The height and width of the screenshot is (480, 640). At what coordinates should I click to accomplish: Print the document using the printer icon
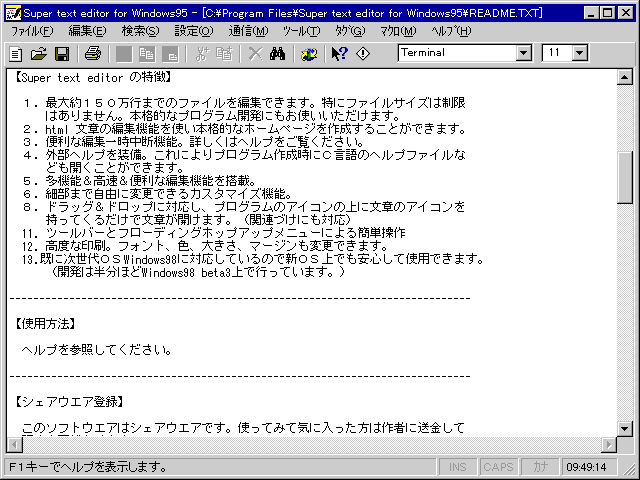click(93, 54)
